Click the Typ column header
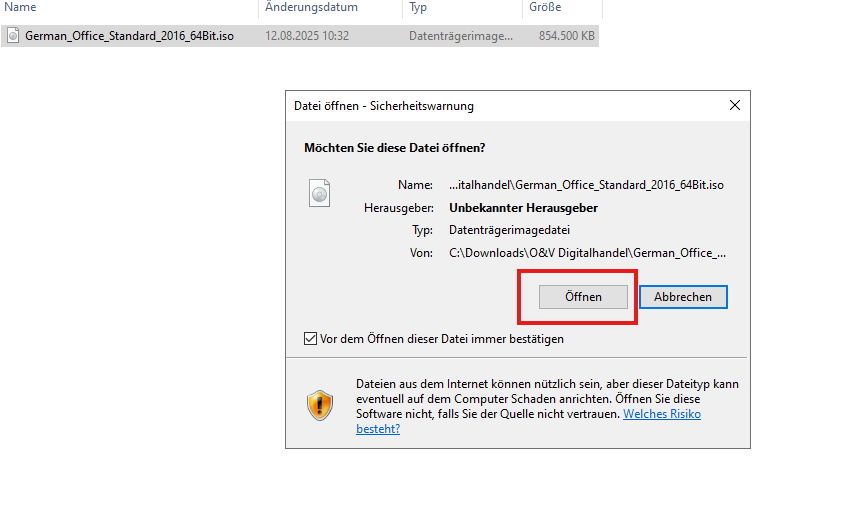This screenshot has width=866, height=512. tap(419, 7)
